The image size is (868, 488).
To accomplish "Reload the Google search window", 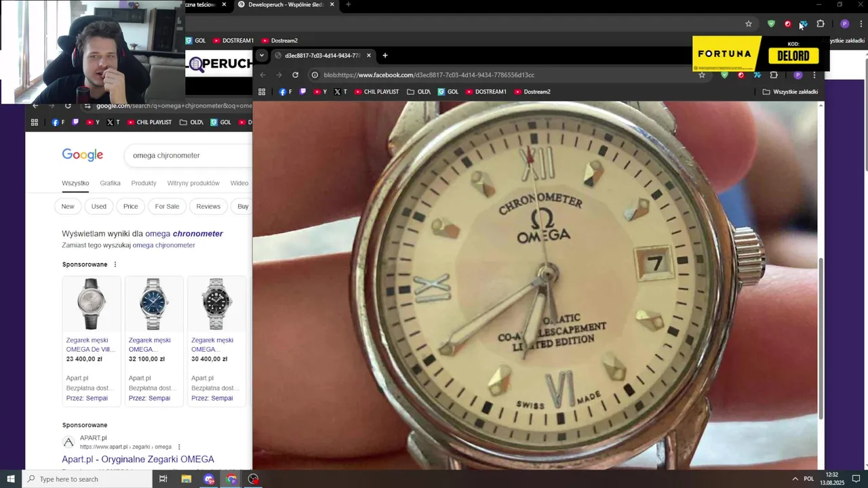I will 68,106.
